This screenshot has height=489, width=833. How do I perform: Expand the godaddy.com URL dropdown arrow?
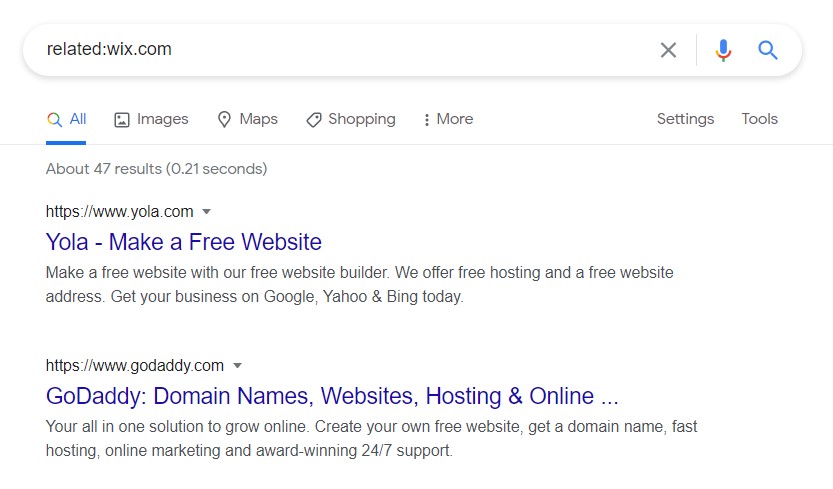(x=238, y=365)
